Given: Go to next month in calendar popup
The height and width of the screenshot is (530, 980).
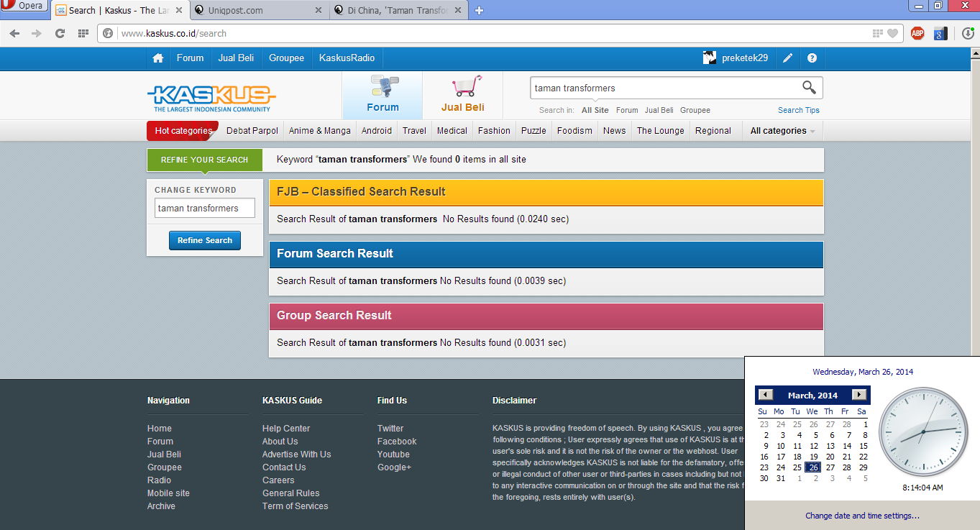Looking at the screenshot, I should 858,395.
